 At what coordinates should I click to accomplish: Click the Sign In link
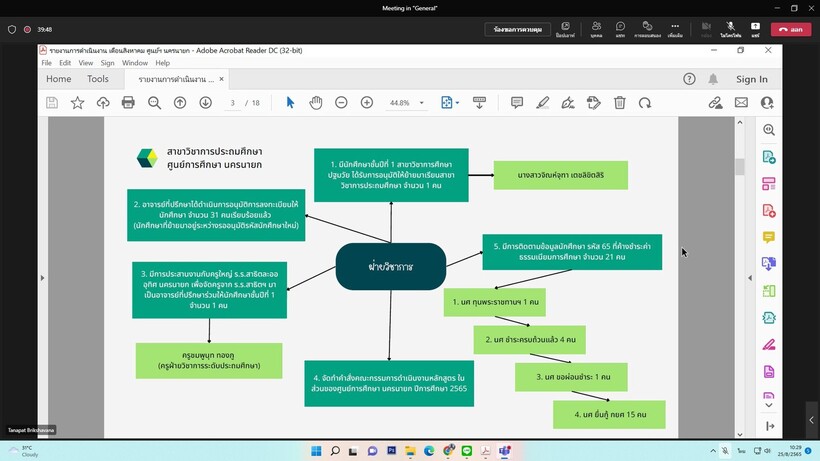(x=751, y=79)
